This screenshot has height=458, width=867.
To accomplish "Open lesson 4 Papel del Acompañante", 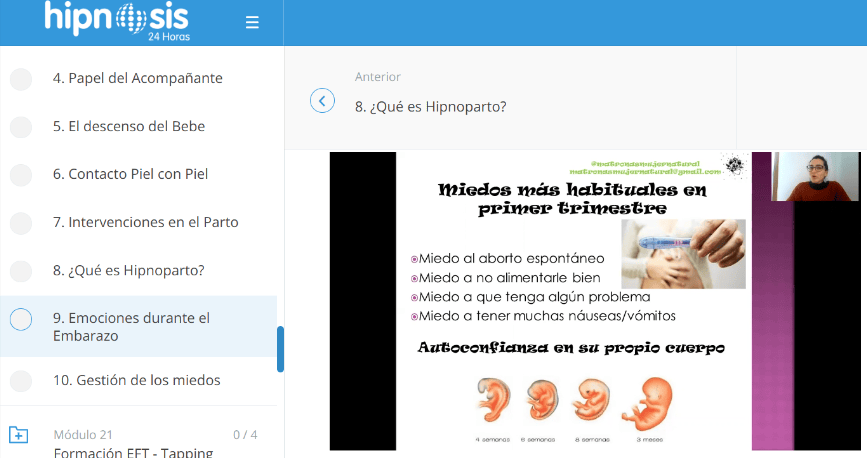I will coord(137,78).
